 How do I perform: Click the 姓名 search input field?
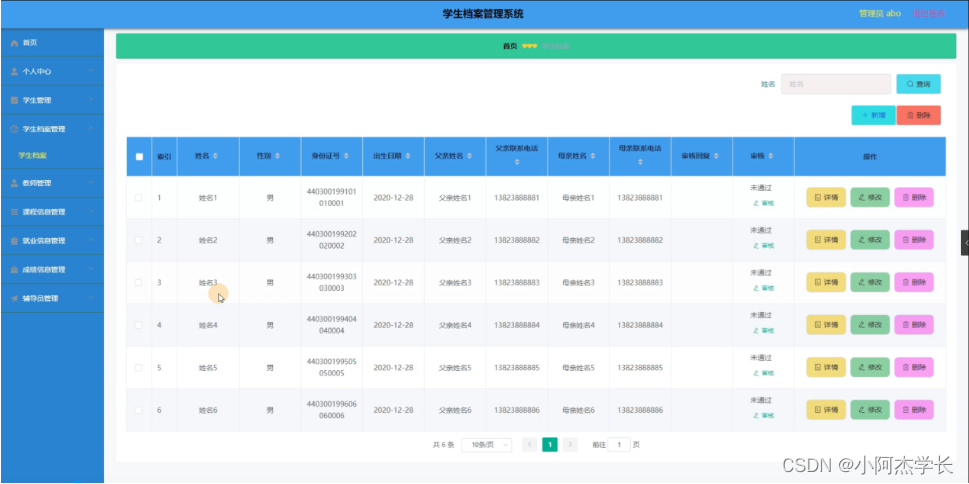pyautogui.click(x=836, y=84)
